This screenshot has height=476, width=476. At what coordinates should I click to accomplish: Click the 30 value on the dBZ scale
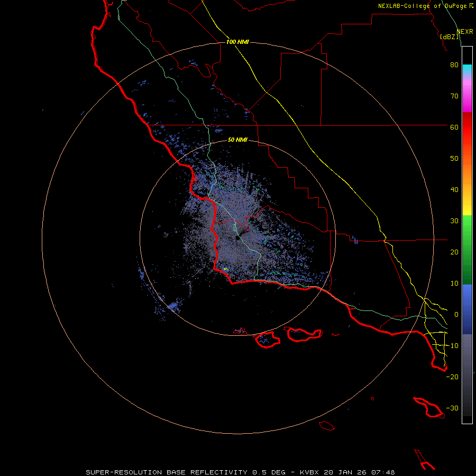[x=454, y=221]
